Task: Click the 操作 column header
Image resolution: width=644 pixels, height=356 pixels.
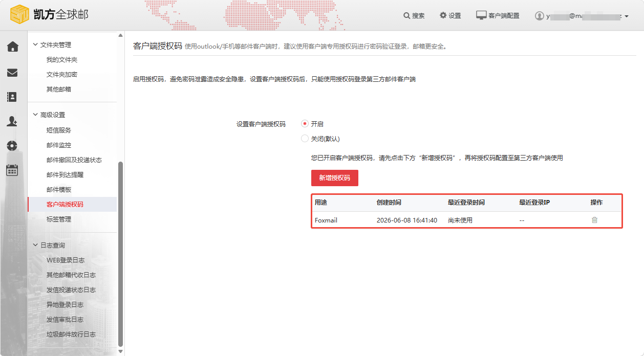Action: (596, 203)
